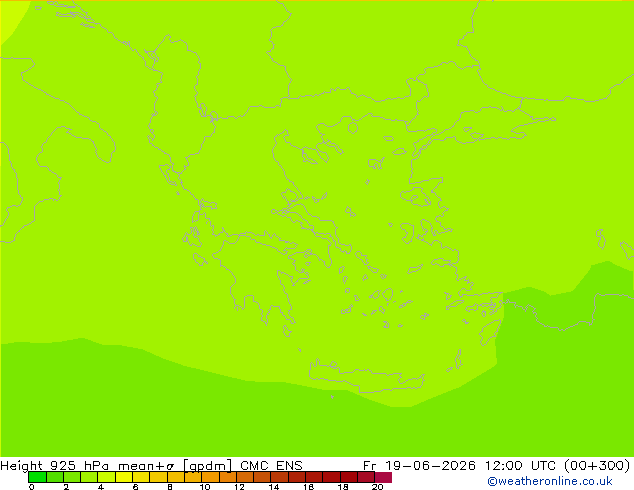
Task: Open the weatheronline.co.uk copyright link
Action: [550, 482]
